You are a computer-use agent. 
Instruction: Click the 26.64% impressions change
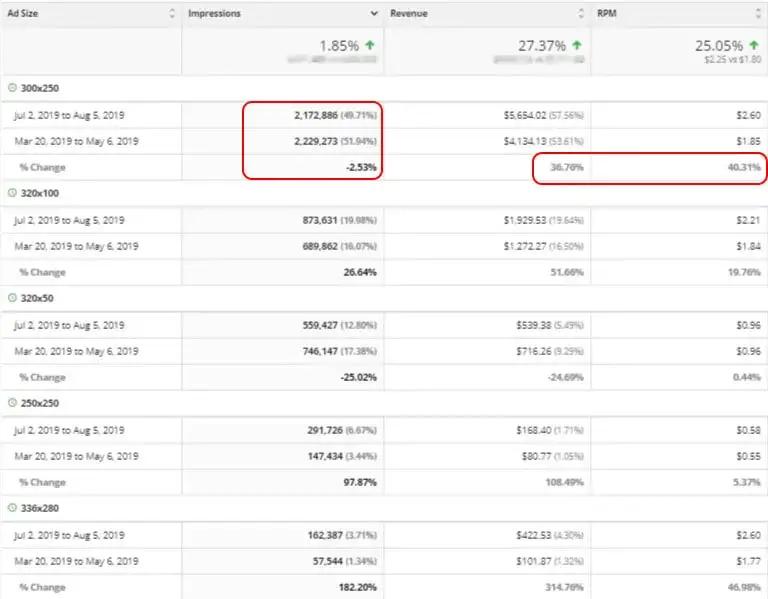[x=360, y=272]
